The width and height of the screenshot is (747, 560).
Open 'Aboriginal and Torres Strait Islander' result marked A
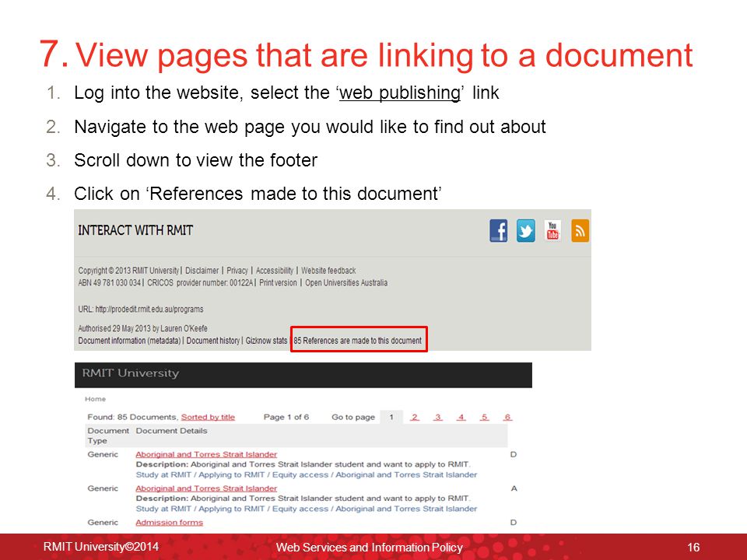[206, 488]
